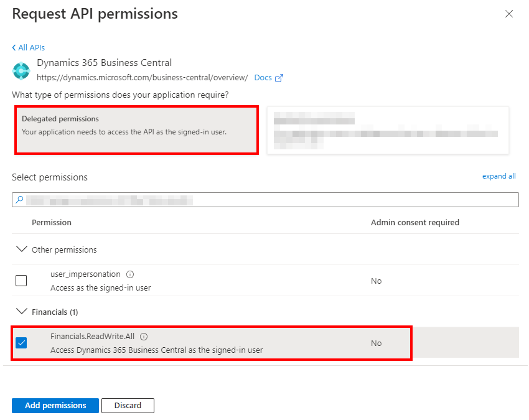Click the search magnifier icon

coord(19,200)
